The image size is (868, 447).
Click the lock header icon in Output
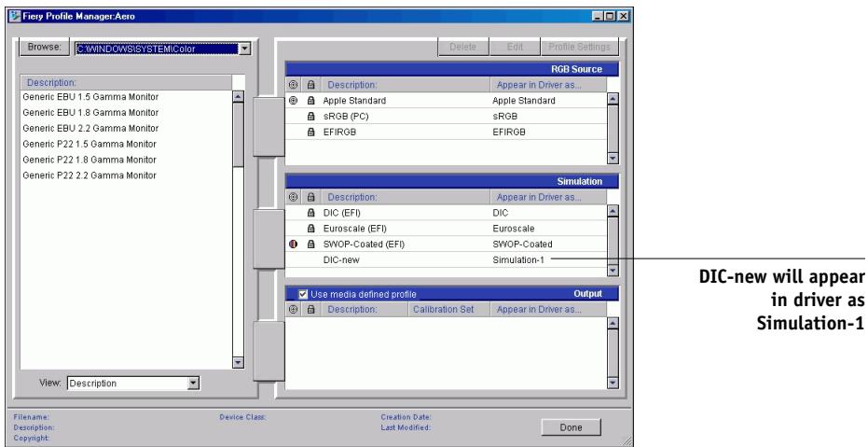(x=310, y=310)
